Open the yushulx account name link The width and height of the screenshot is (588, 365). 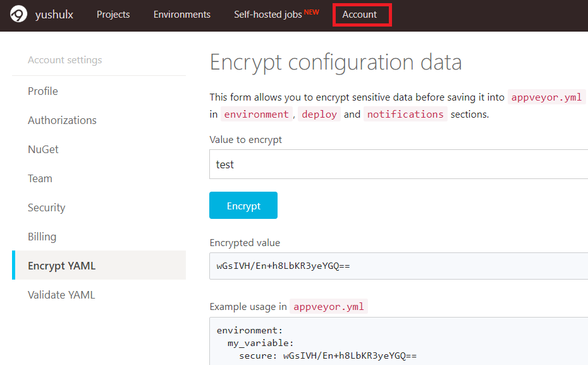tap(54, 15)
